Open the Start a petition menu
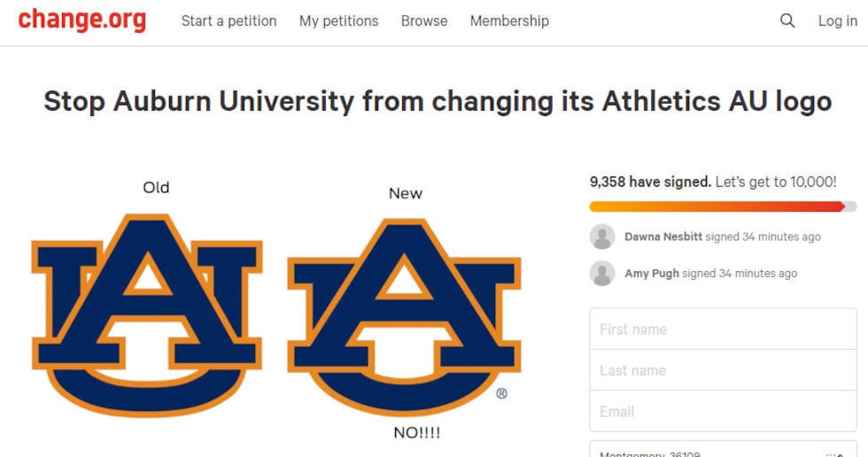Image resolution: width=868 pixels, height=457 pixels. pos(229,20)
